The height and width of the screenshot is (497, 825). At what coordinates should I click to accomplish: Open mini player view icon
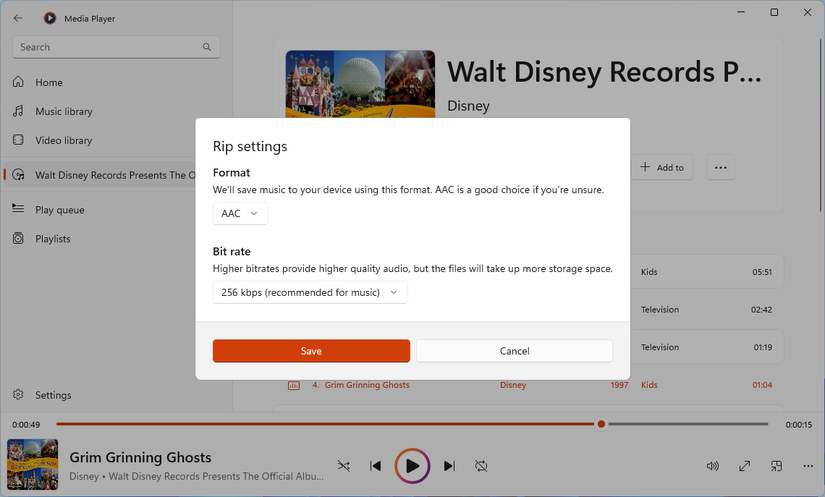[776, 466]
